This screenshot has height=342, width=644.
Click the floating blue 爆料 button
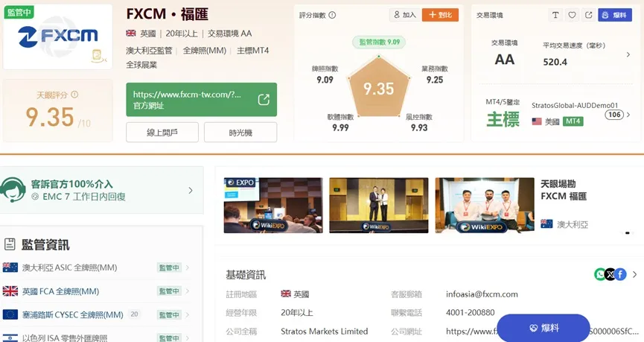pyautogui.click(x=543, y=328)
